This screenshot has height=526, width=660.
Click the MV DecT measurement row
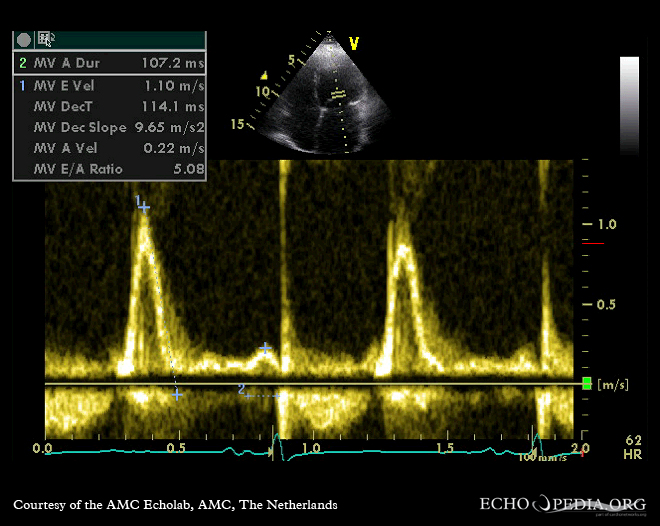109,106
